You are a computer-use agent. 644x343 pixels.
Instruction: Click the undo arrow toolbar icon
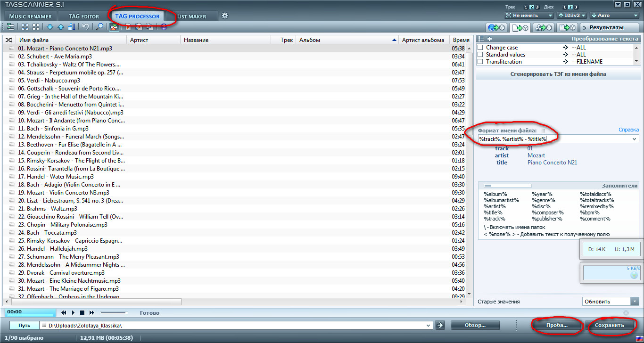85,27
